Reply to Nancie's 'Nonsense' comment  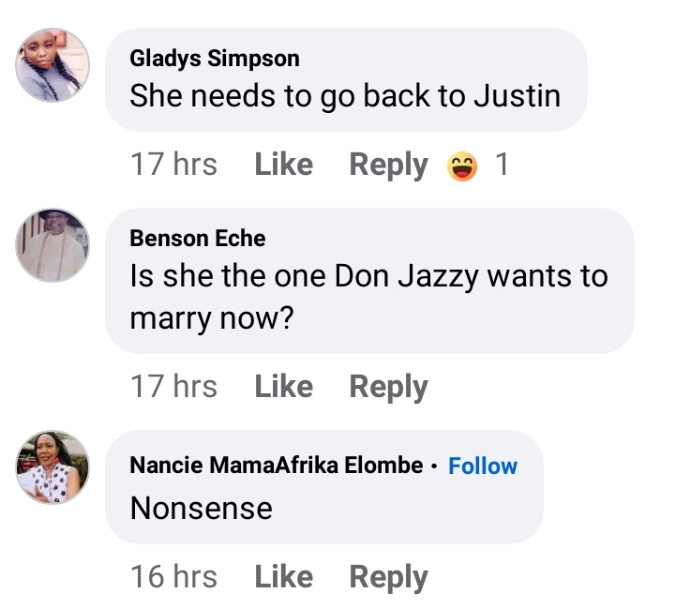click(x=388, y=577)
